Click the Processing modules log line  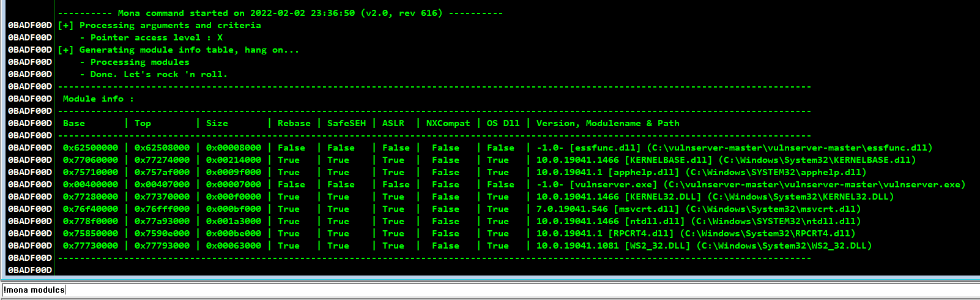135,62
